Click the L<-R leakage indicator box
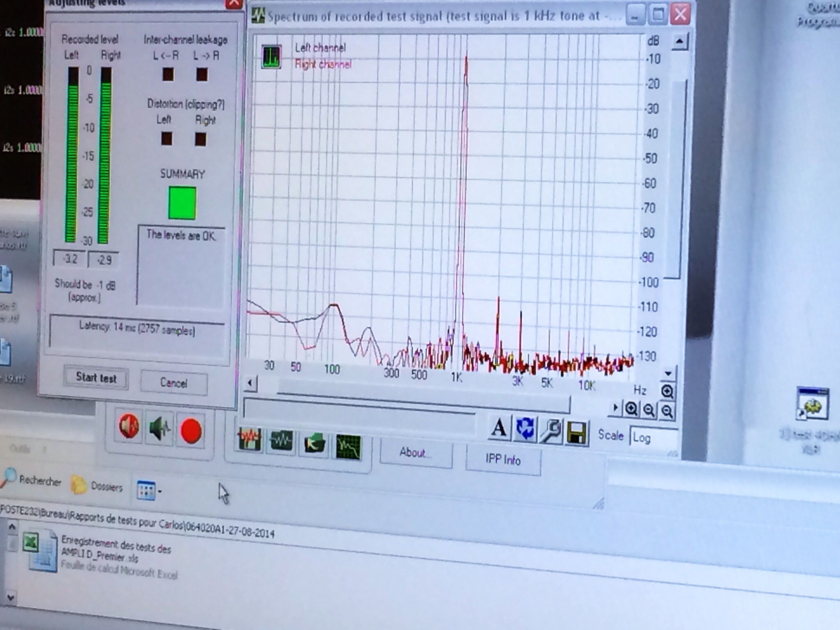840x630 pixels. pos(168,75)
